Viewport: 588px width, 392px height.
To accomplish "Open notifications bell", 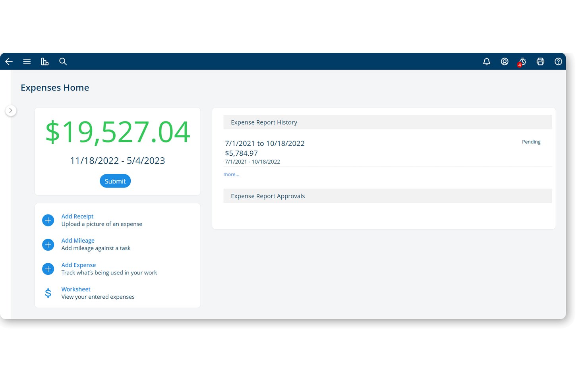I will [486, 62].
